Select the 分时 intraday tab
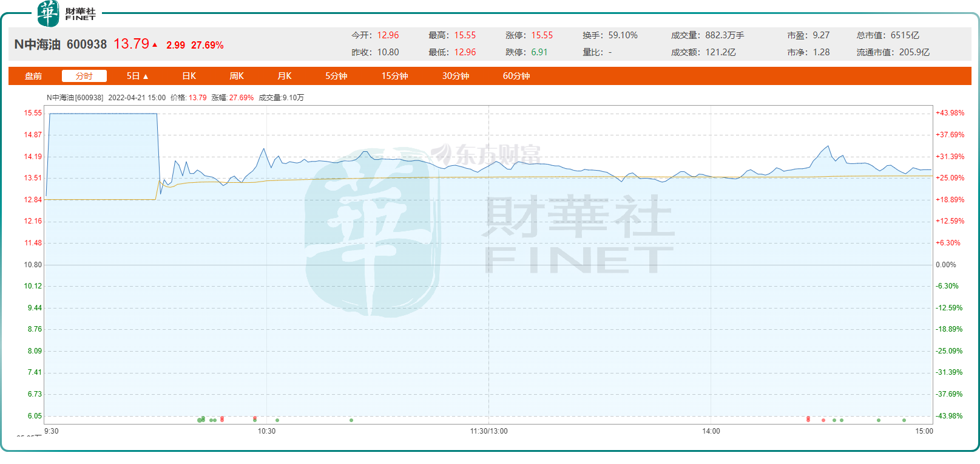Screen dimensions: 980x464 pyautogui.click(x=84, y=76)
